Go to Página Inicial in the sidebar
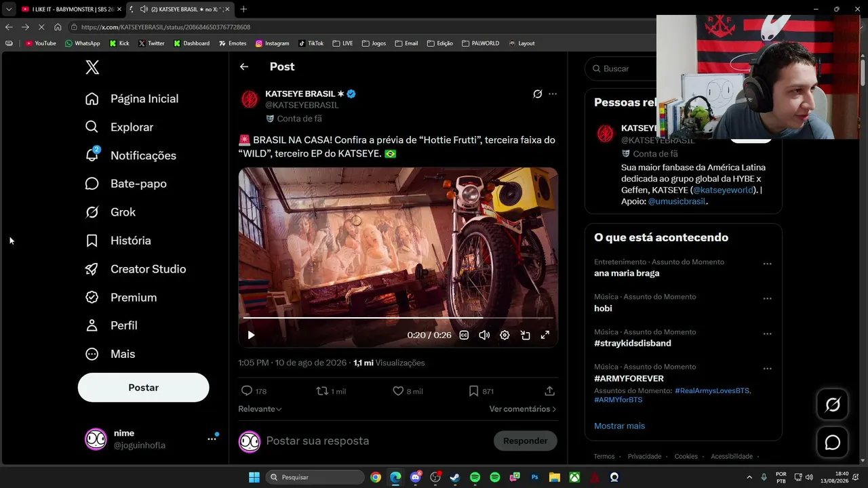The image size is (868, 488). pyautogui.click(x=132, y=99)
